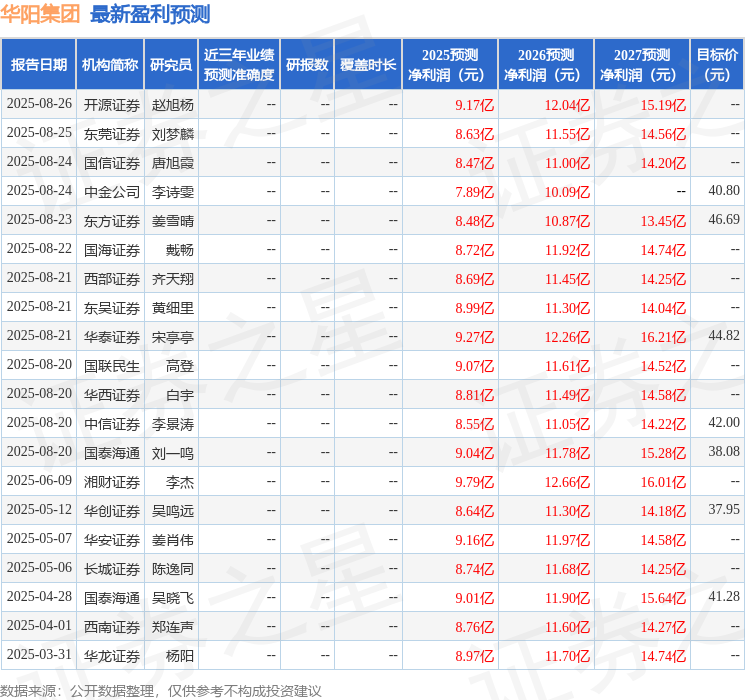
Task: Click 国信证券 institution cell
Action: (112, 163)
